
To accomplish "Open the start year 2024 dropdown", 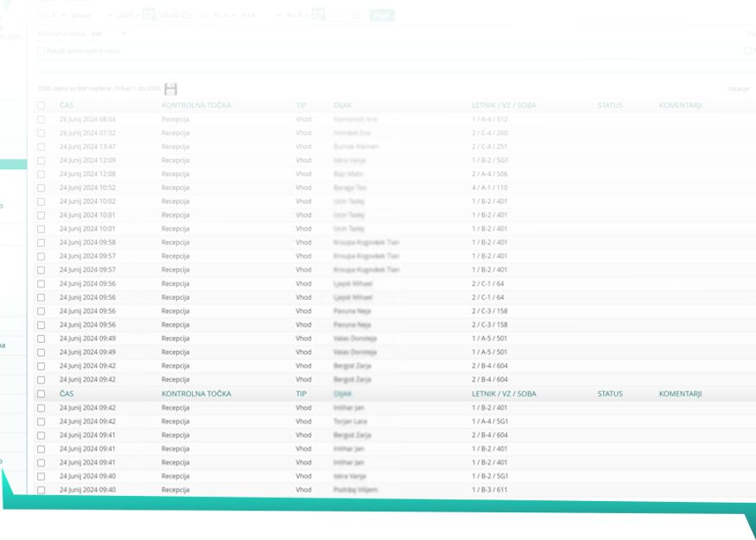I will tap(127, 16).
